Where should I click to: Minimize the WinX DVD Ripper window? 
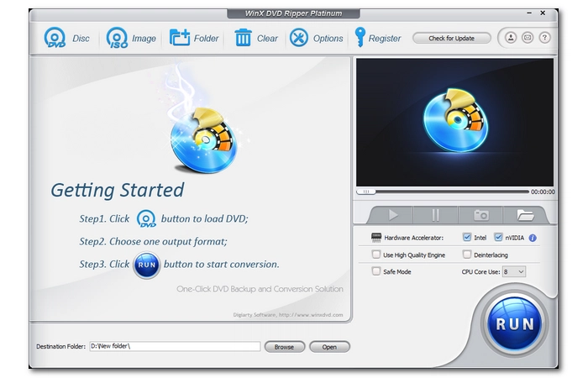pos(529,13)
